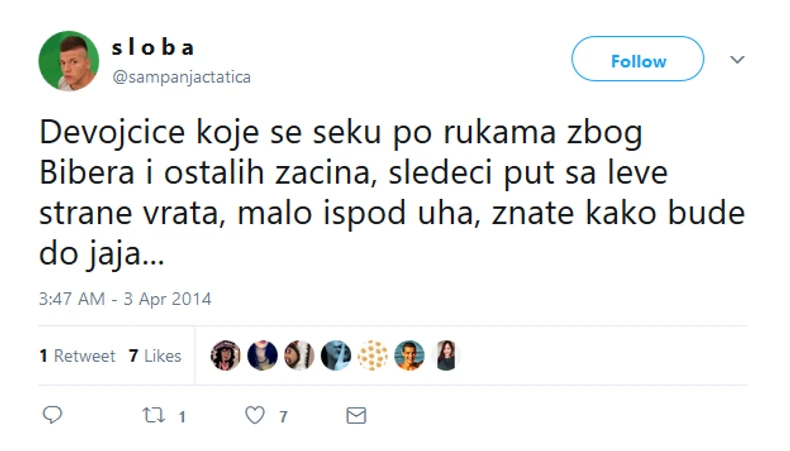Show the "7 Likes" list
Viewport: 790px width, 451px height.
pyautogui.click(x=155, y=355)
